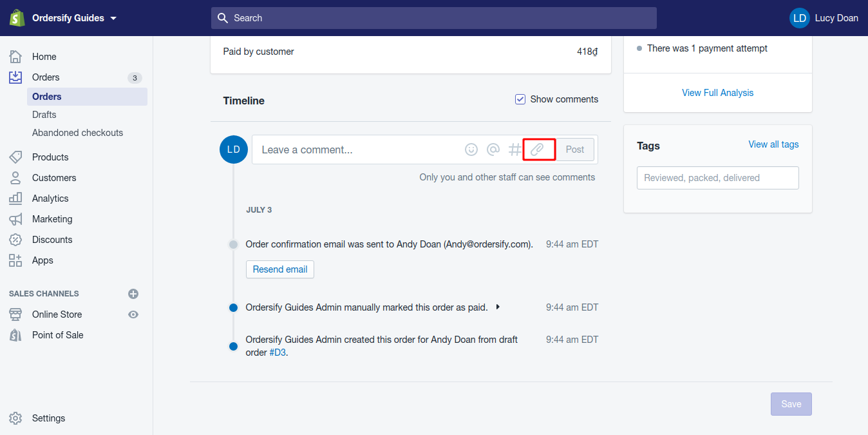Open the LD account avatar menu
Screen dimensions: 868x435
(800, 18)
